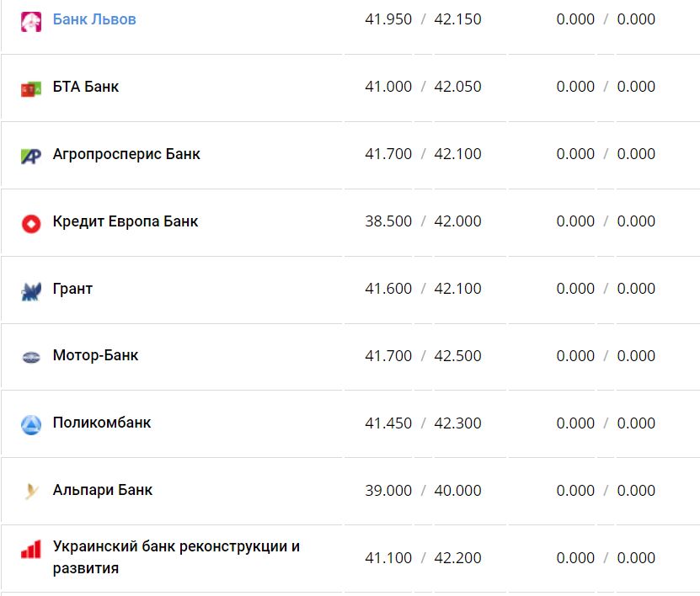Click the Альпари Банк logo icon
700x596 pixels.
point(32,490)
